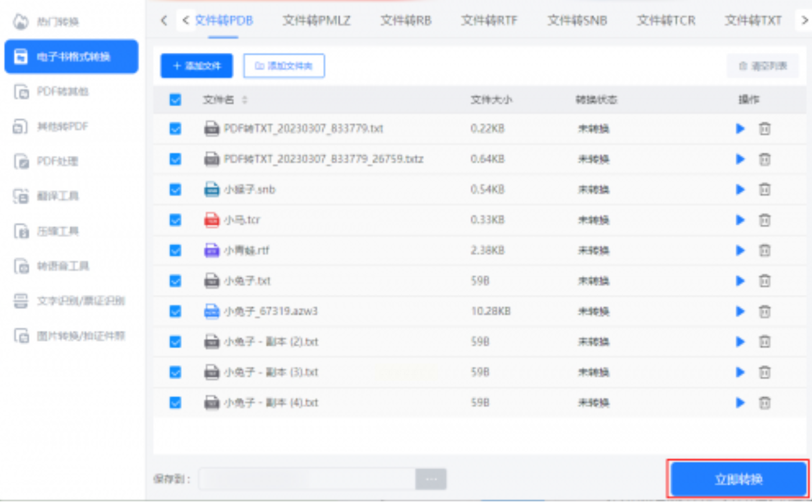Click the 保存到 path input field

[307, 479]
